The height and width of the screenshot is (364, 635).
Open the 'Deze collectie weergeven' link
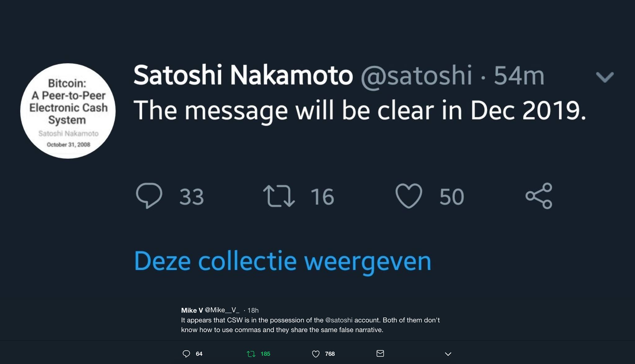[x=282, y=261]
